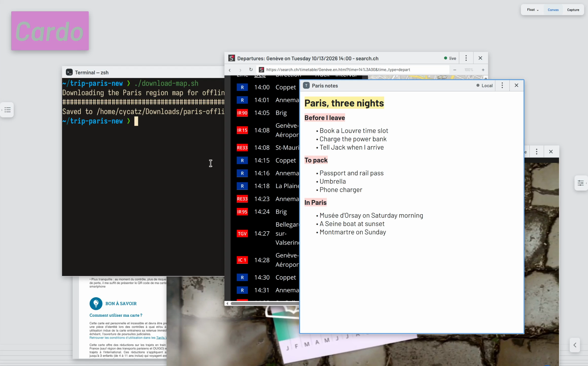Open the image window three-dot menu
Screen dimensions: 588x366
click(536, 152)
